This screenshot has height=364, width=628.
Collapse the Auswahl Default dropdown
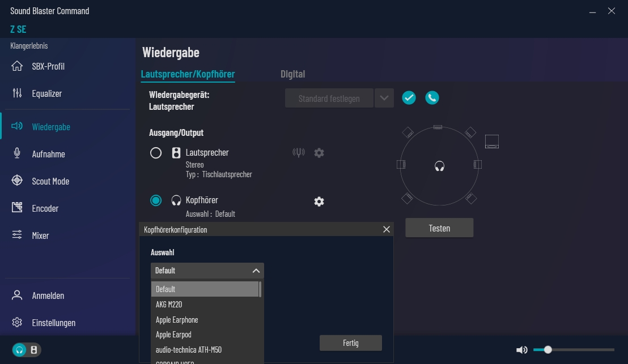(x=207, y=271)
